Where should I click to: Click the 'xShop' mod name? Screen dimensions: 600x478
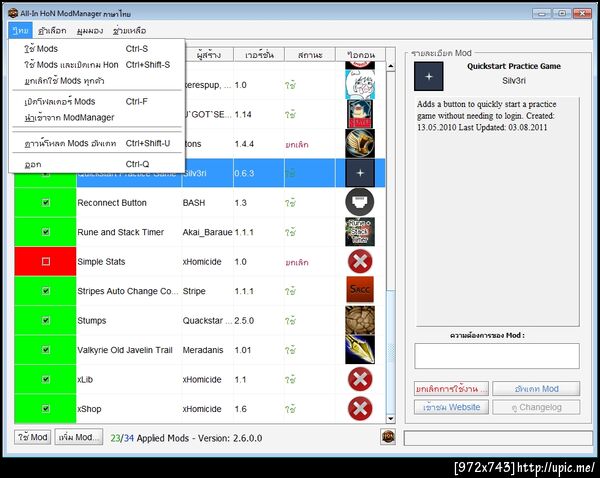click(89, 409)
